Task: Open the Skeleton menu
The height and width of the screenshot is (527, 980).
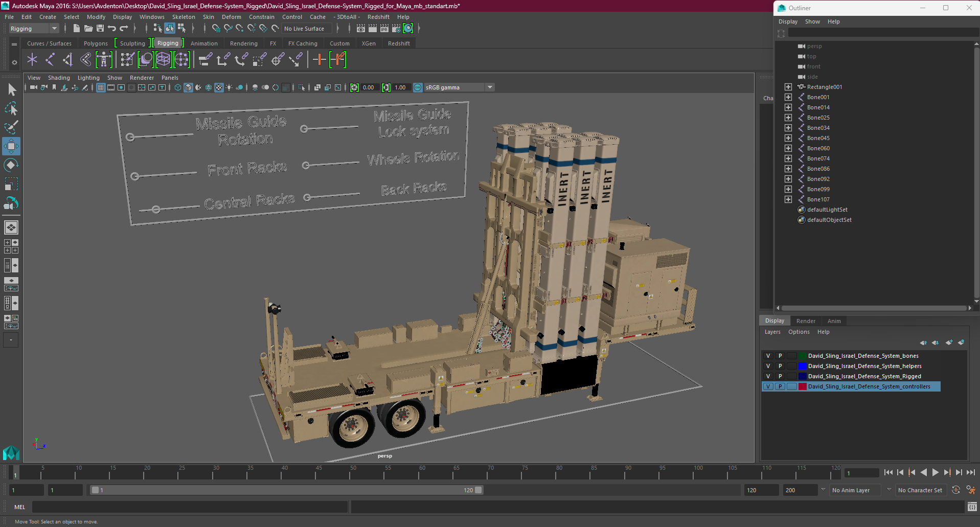Action: (184, 17)
